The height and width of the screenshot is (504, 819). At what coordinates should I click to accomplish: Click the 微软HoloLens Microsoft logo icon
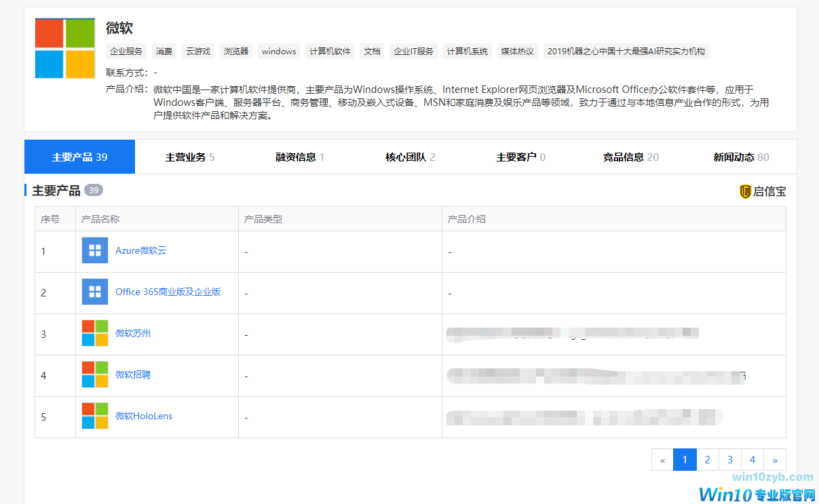click(95, 416)
